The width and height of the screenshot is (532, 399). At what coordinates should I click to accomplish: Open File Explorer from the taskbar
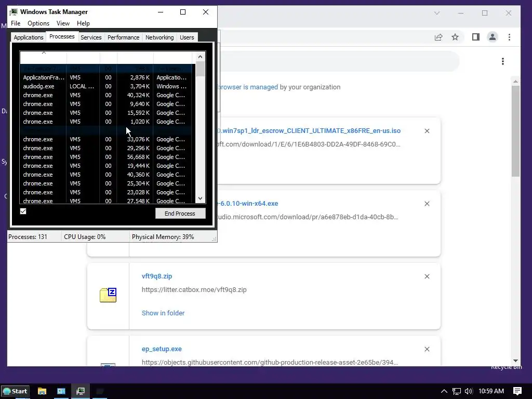point(42,391)
